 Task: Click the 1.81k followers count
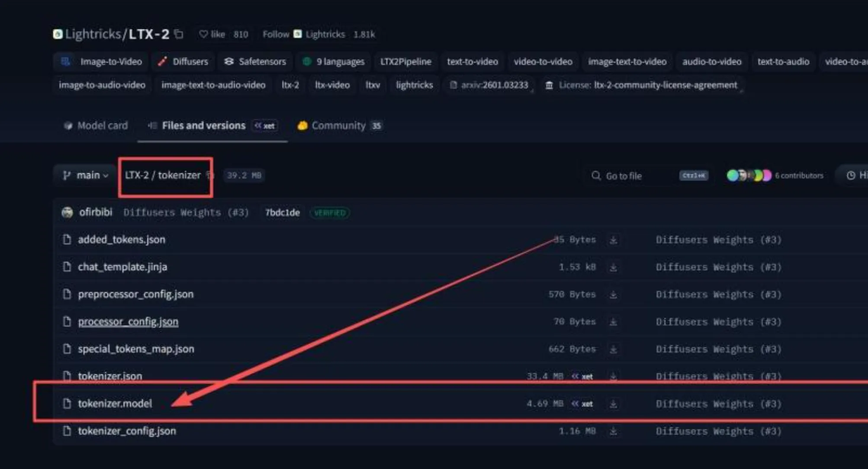(x=364, y=34)
